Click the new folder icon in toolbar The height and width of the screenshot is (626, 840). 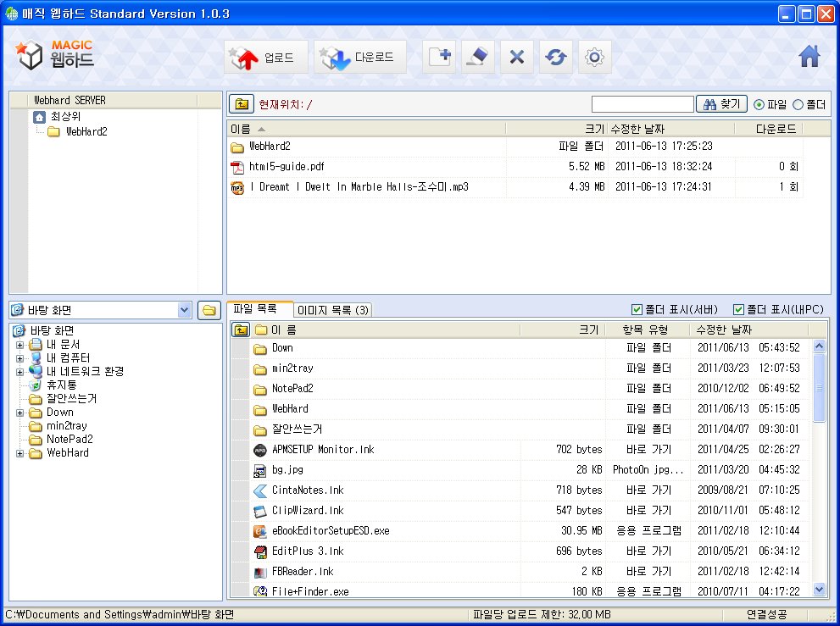[439, 57]
